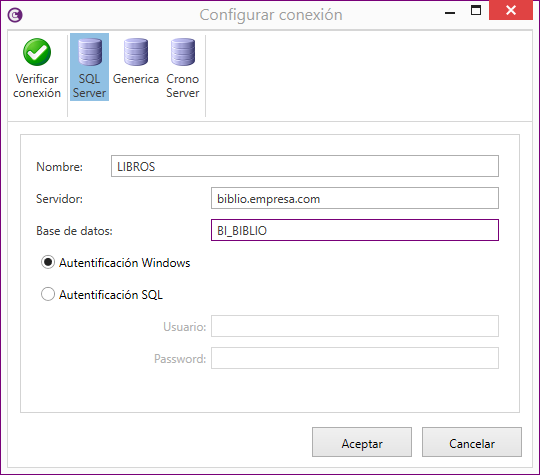540x475 pixels.
Task: Focus the Servidor field with biblio.empresa.com
Action: pos(355,198)
